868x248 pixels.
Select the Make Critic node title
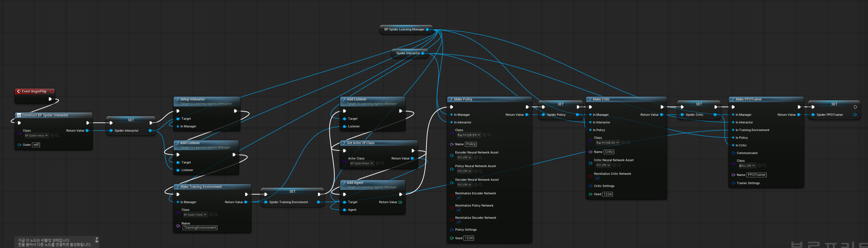pyautogui.click(x=601, y=100)
